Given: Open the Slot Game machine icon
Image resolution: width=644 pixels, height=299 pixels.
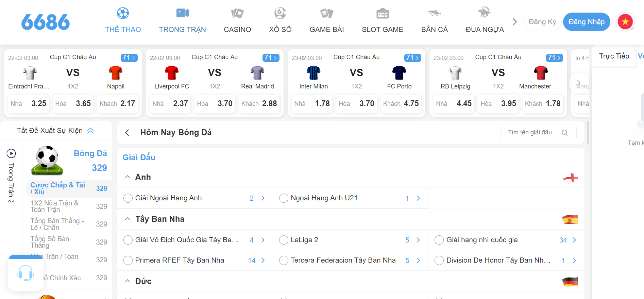Looking at the screenshot, I should [x=383, y=13].
